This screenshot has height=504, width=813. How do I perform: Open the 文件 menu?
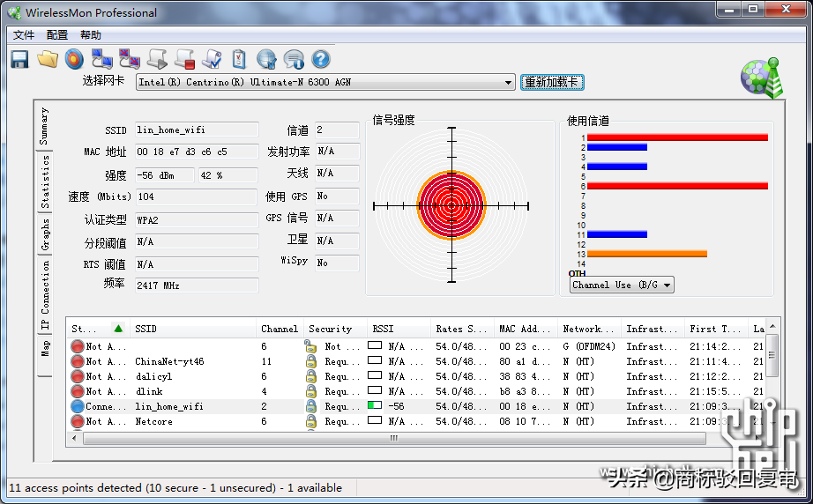click(23, 34)
